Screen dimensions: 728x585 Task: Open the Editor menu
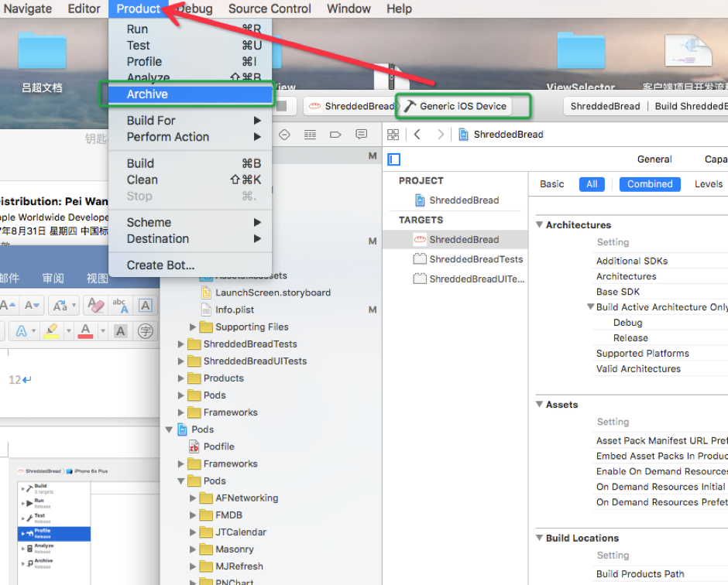84,9
